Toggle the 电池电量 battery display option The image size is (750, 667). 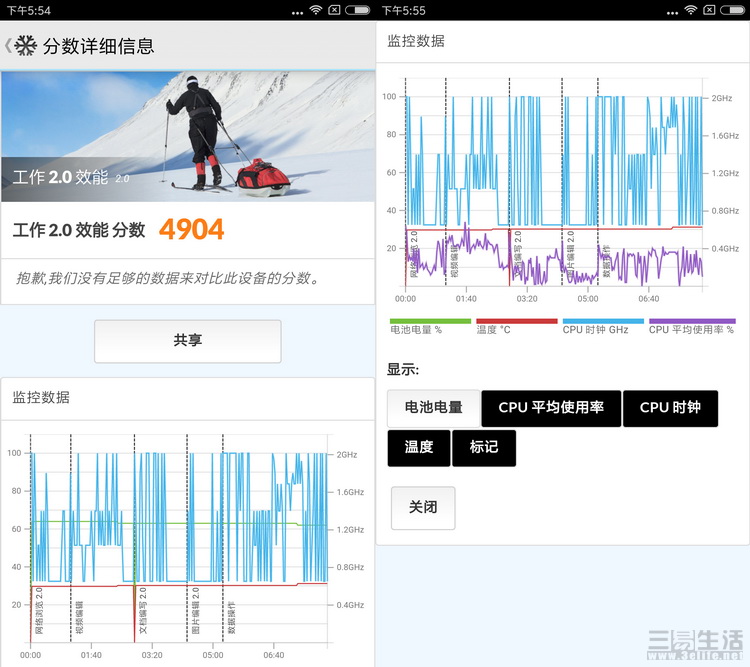(433, 408)
